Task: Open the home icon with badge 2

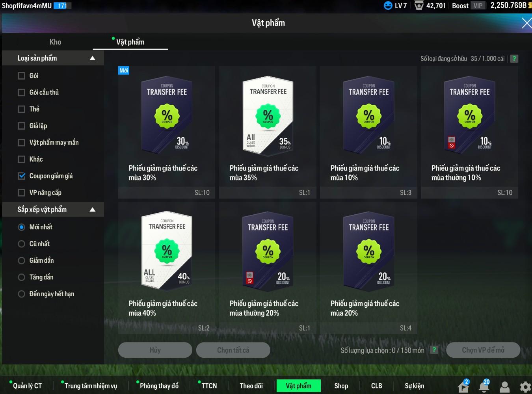Action: point(463,387)
